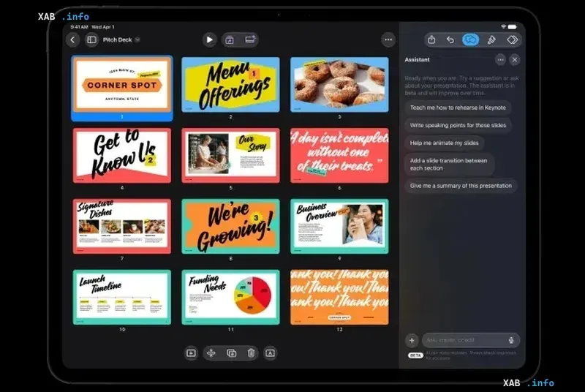Select the Corner Spot title slide 1
The image size is (585, 392).
(x=122, y=86)
